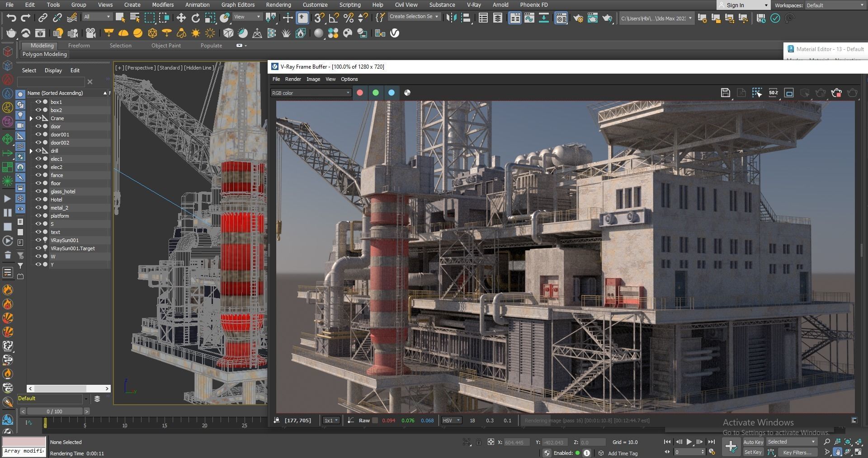Open Frame Buffer Render menu
This screenshot has width=868, height=458.
tap(293, 79)
